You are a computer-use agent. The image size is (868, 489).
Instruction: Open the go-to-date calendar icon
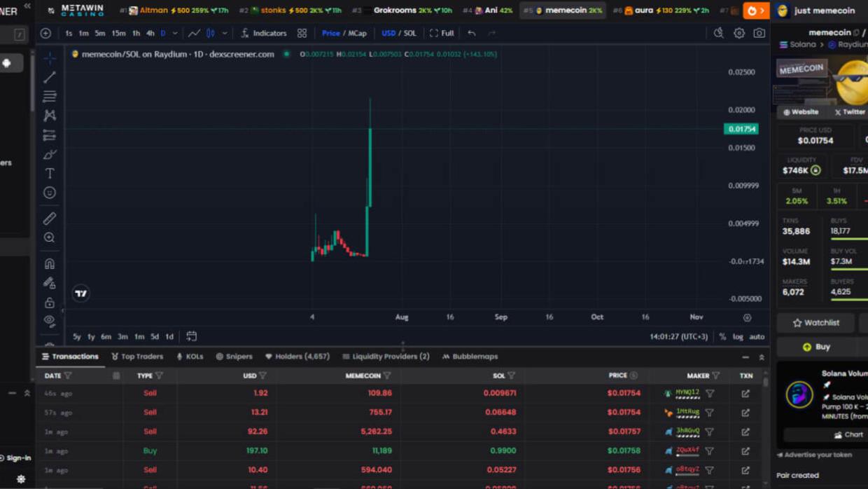[191, 336]
